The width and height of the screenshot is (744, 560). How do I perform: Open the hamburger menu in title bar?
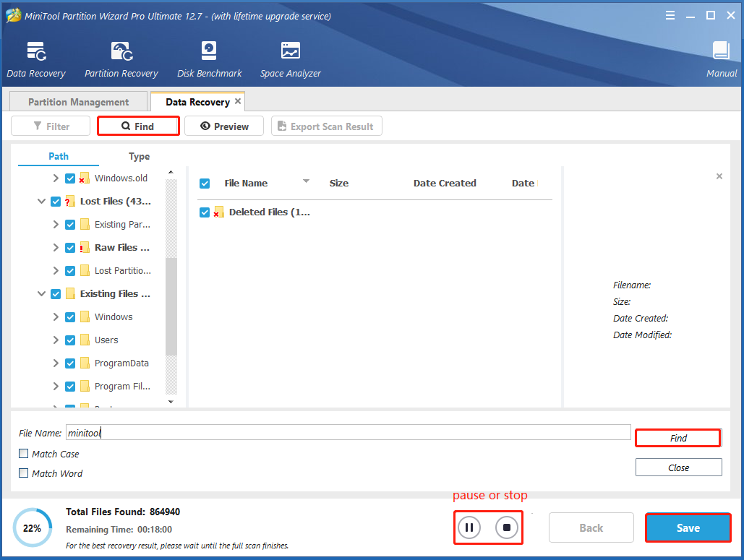[x=670, y=15]
